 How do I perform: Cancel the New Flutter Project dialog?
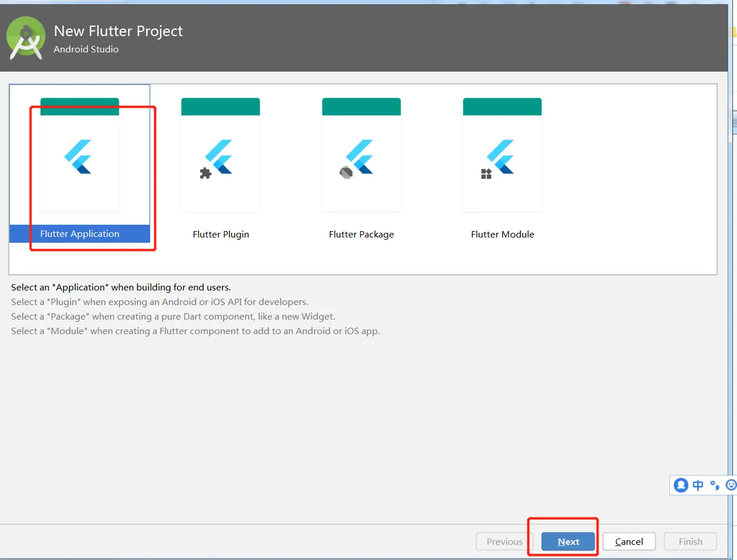629,541
